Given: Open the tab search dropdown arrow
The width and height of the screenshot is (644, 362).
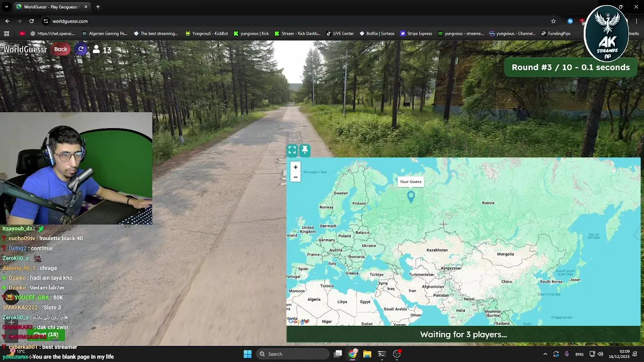Looking at the screenshot, I should [7, 7].
